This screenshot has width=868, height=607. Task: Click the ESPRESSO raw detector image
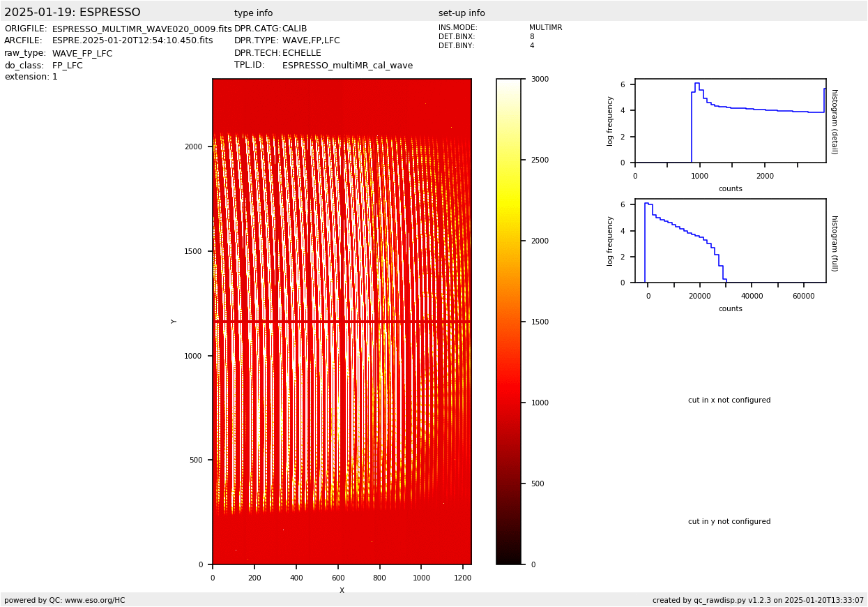pos(342,321)
